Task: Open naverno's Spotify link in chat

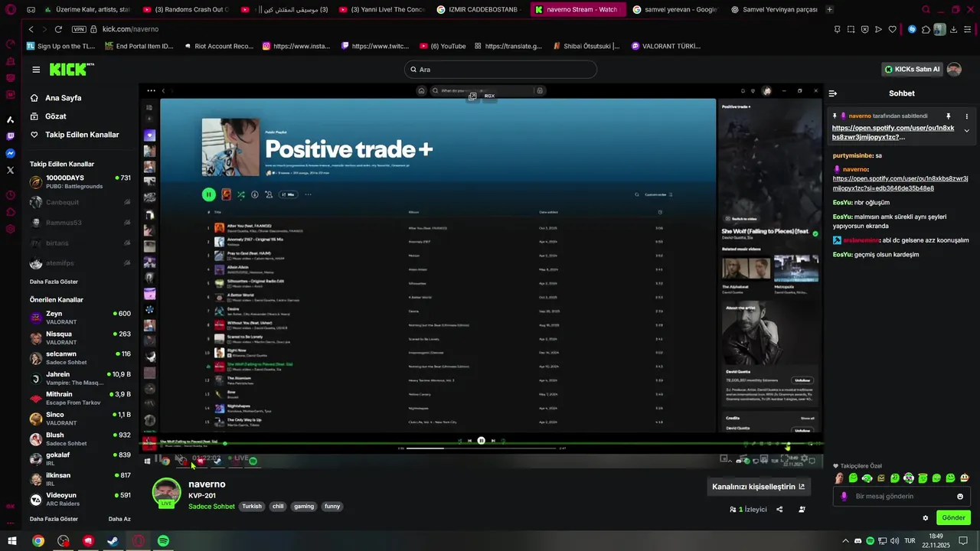Action: coord(900,183)
